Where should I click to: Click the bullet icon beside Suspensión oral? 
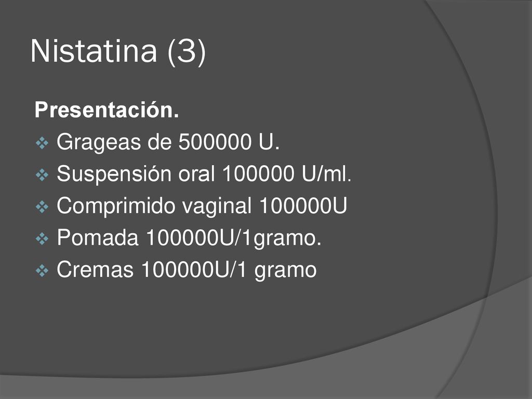[x=42, y=175]
